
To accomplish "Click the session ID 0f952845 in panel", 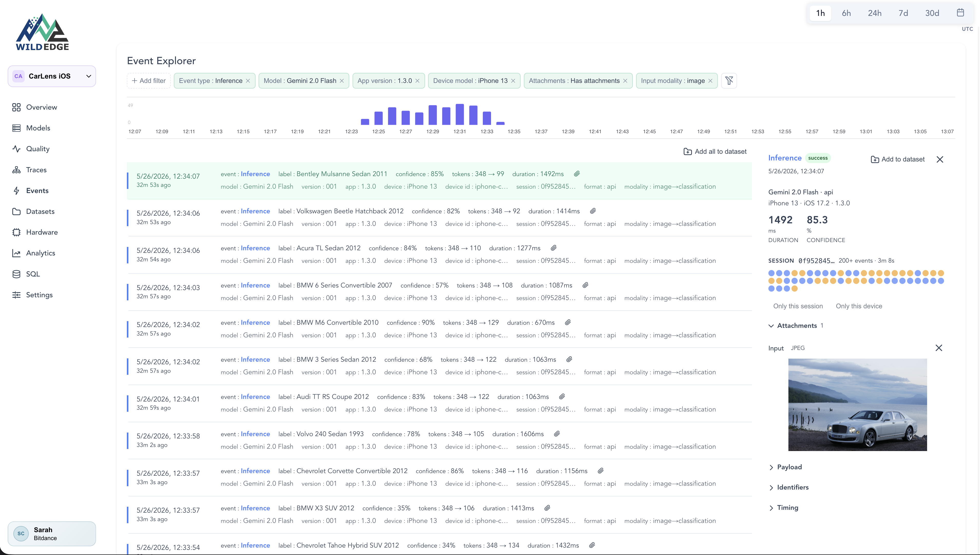I will pos(816,261).
